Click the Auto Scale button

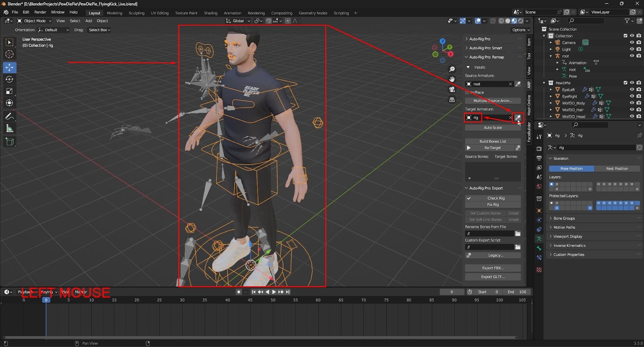(x=493, y=128)
